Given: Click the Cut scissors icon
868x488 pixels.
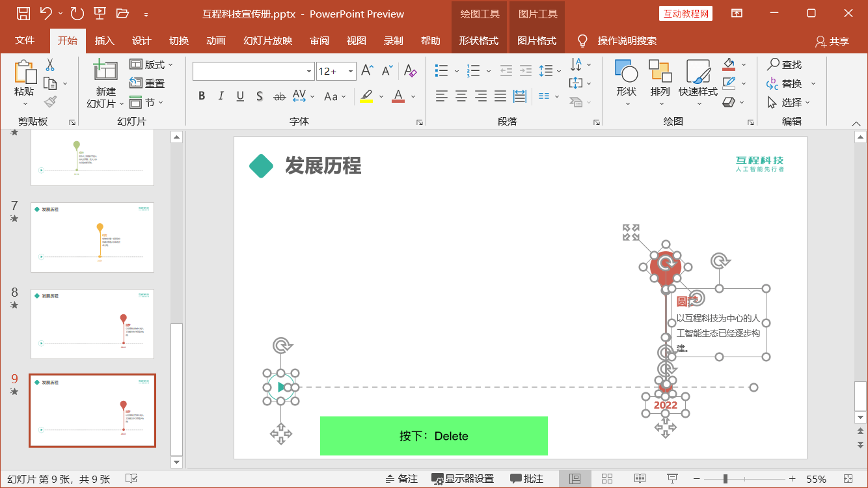Looking at the screenshot, I should point(50,64).
